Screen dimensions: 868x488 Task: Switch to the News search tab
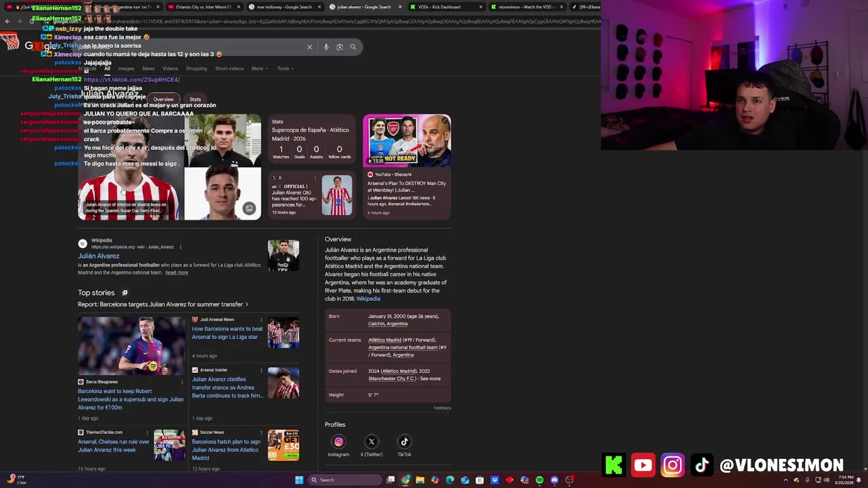(149, 68)
